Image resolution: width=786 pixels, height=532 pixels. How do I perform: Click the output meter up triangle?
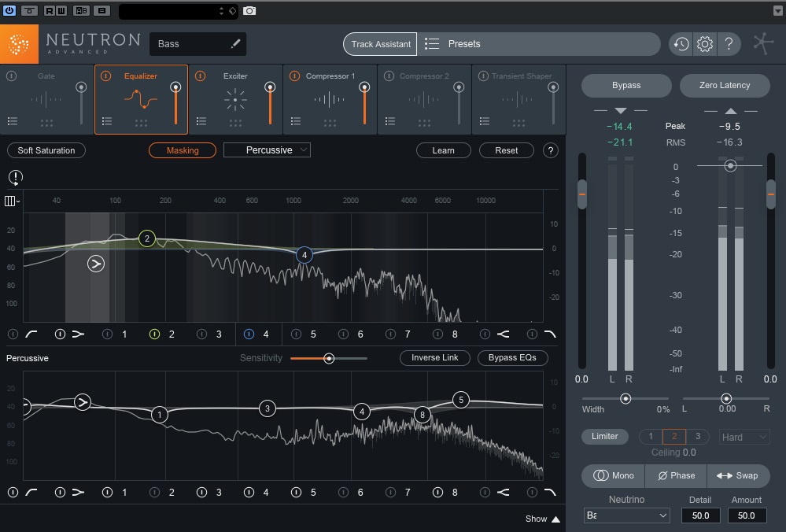731,110
